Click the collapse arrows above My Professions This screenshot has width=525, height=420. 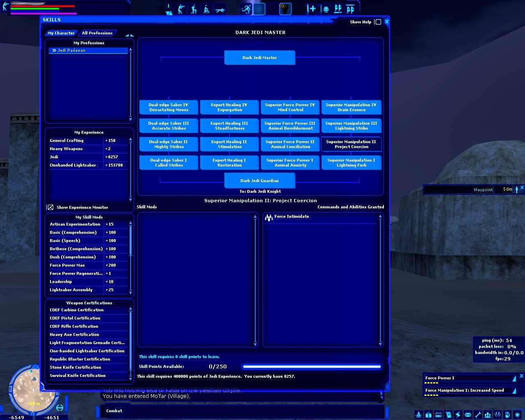point(129,35)
